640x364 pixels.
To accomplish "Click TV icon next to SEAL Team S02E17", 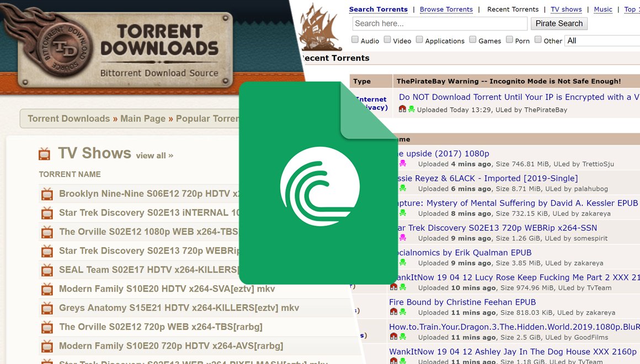I will [x=47, y=270].
